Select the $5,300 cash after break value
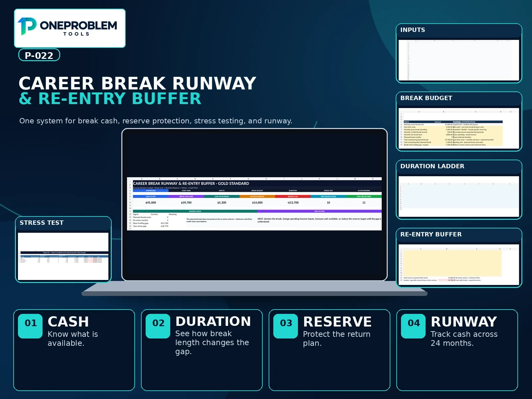 point(222,202)
